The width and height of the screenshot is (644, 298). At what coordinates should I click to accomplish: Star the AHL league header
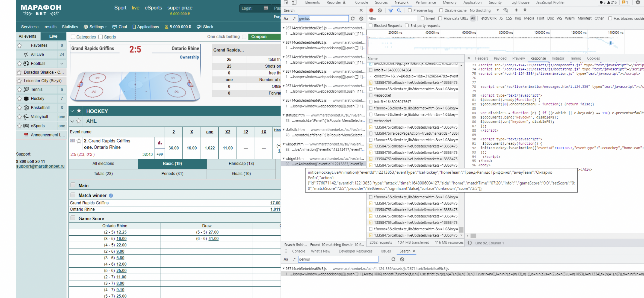coord(79,121)
